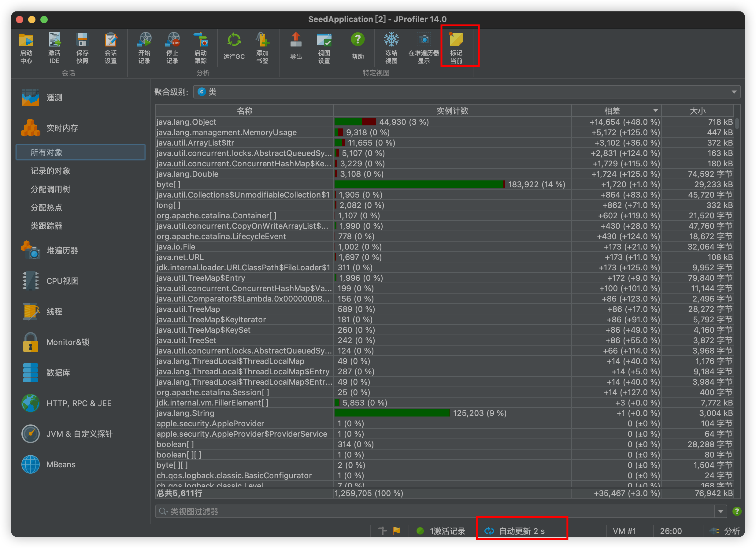Screen dimensions: 756x548
Task: Open the CPU Views (CPU视图) section
Action: (x=50, y=281)
